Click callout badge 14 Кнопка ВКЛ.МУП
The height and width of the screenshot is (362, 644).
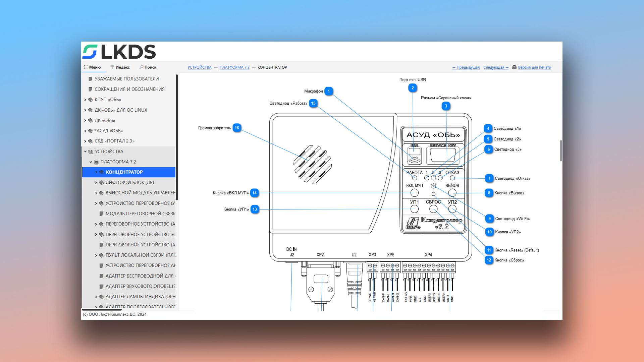coord(255,193)
